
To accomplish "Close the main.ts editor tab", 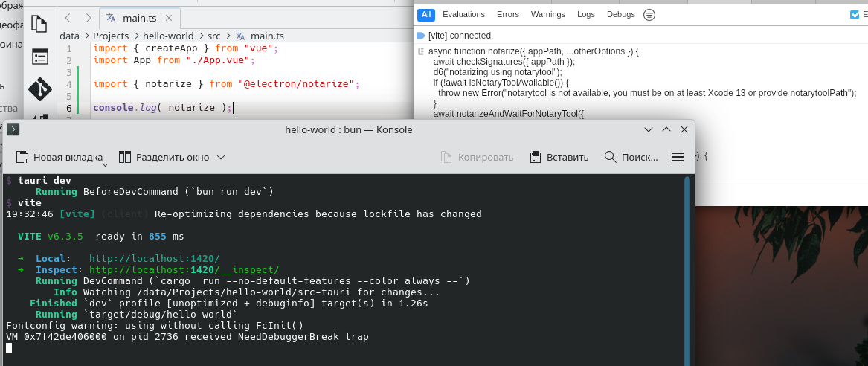I will [169, 19].
